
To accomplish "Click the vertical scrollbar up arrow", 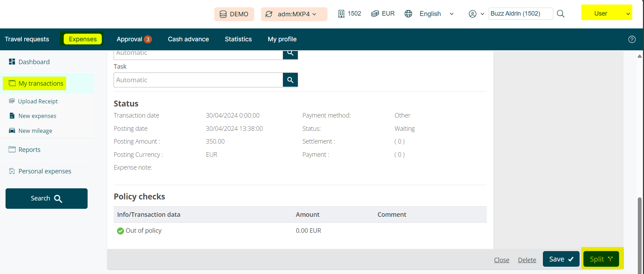I will tap(639, 56).
